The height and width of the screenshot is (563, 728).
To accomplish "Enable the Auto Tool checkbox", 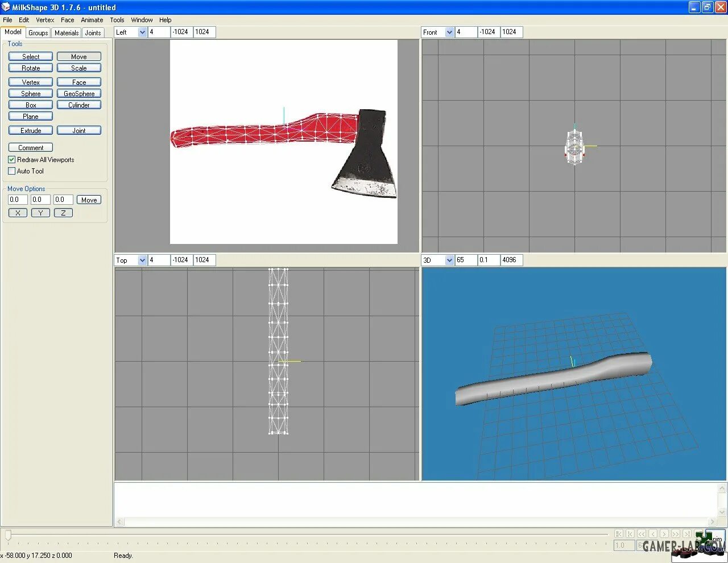I will (x=11, y=171).
